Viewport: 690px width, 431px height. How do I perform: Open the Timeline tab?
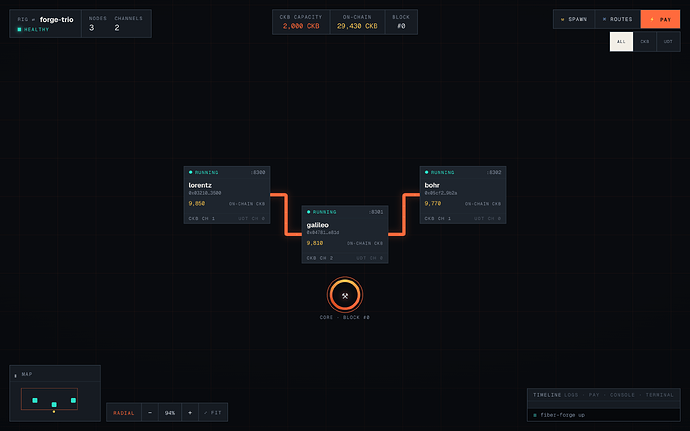[547, 395]
